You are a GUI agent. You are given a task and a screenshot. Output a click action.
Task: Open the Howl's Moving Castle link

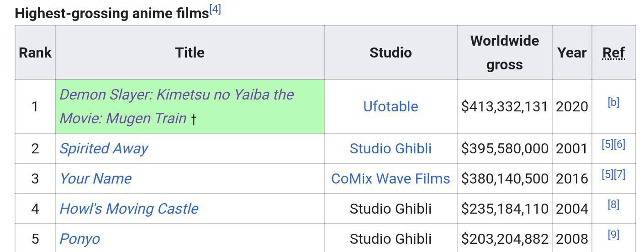click(129, 209)
